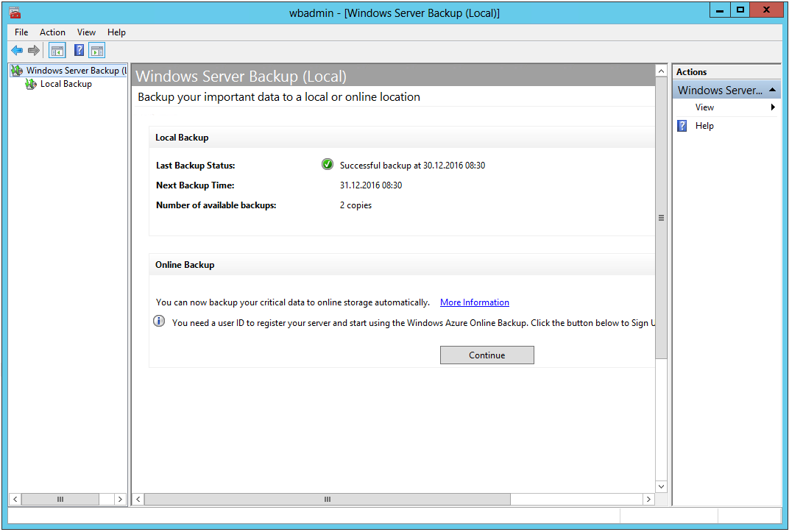
Task: Click the tree pane horizontal scrollbar thumb
Action: (60, 500)
